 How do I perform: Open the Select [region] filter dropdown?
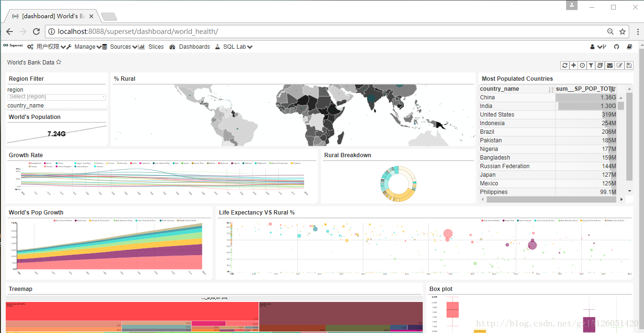point(56,97)
